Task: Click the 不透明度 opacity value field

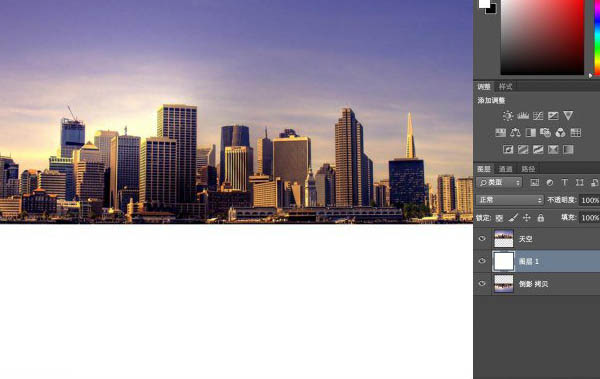Action: tap(590, 200)
